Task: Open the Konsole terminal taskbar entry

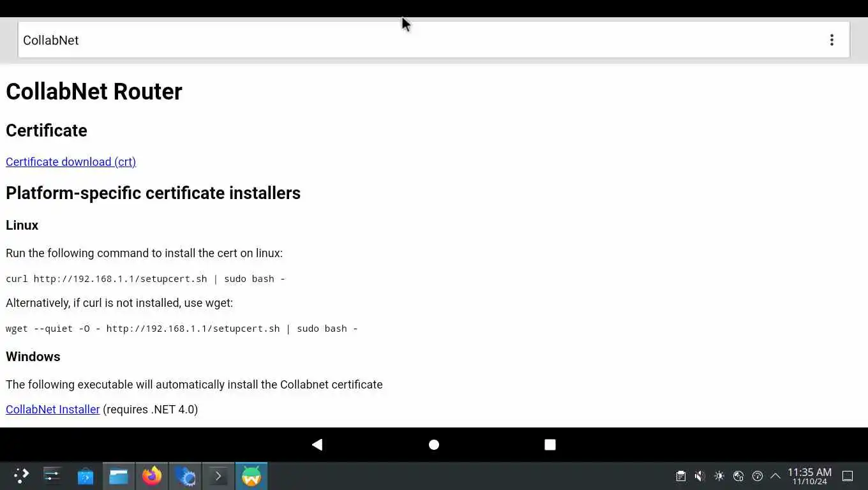Action: click(218, 476)
